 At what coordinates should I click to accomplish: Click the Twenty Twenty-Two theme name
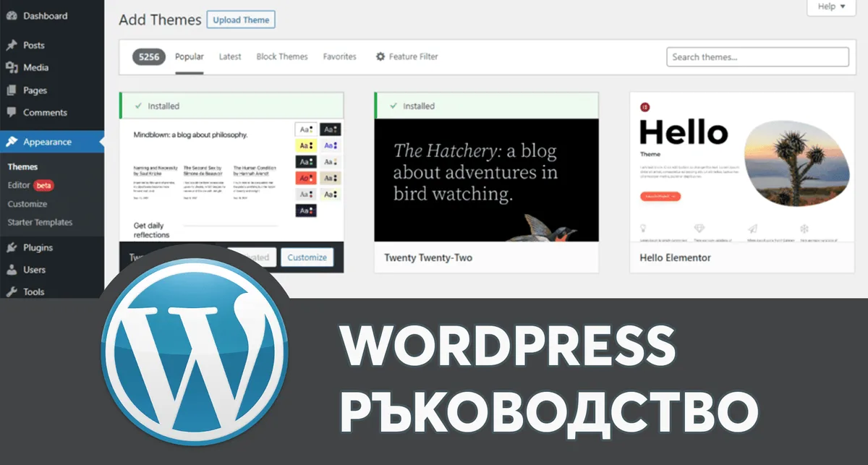[x=428, y=257]
